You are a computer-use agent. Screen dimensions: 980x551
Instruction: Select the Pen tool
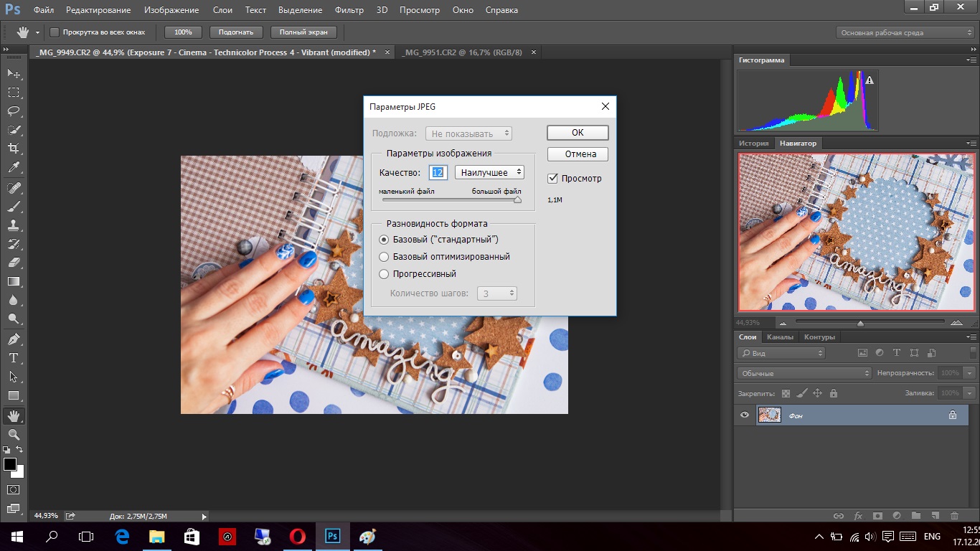coord(14,339)
